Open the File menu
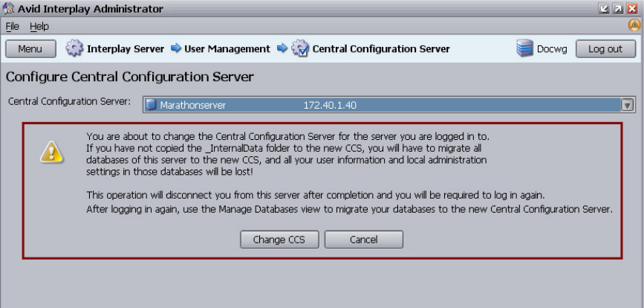 pos(13,26)
